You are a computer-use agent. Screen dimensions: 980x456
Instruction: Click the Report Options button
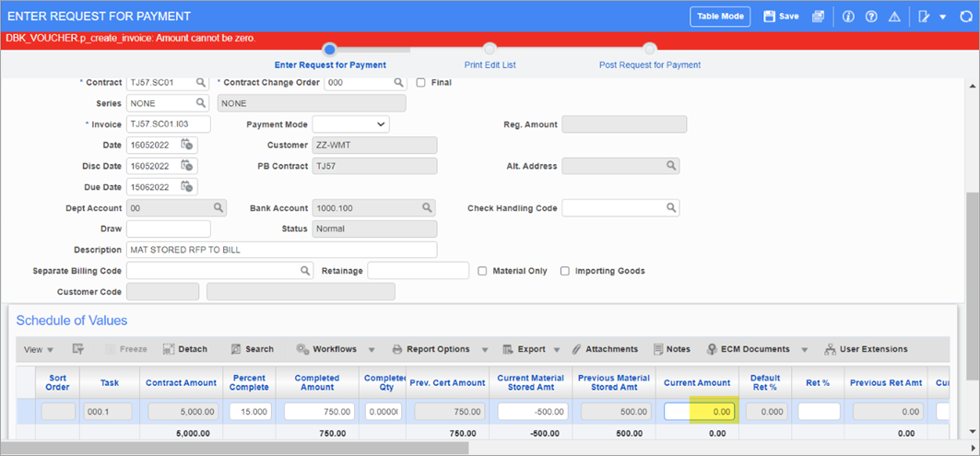(431, 349)
